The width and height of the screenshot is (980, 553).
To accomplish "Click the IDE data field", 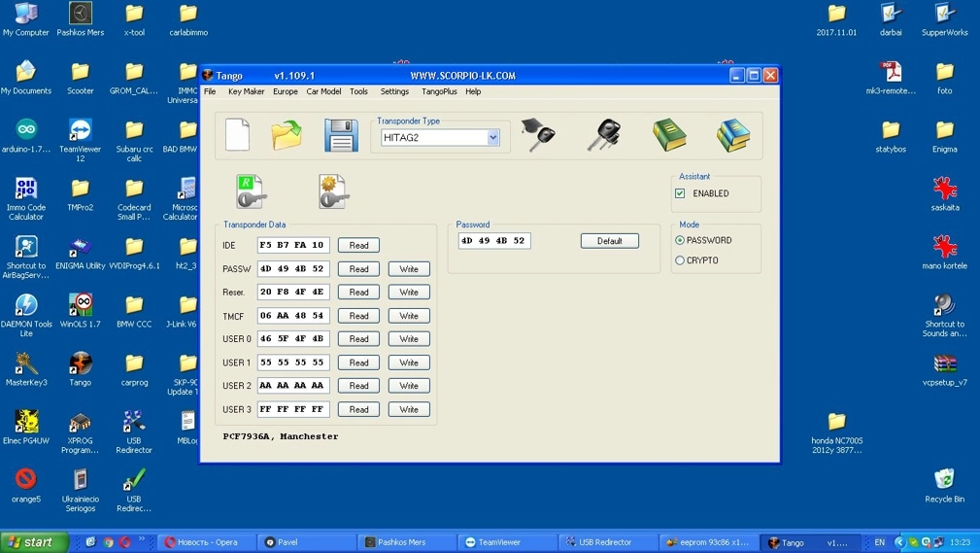I will click(293, 245).
